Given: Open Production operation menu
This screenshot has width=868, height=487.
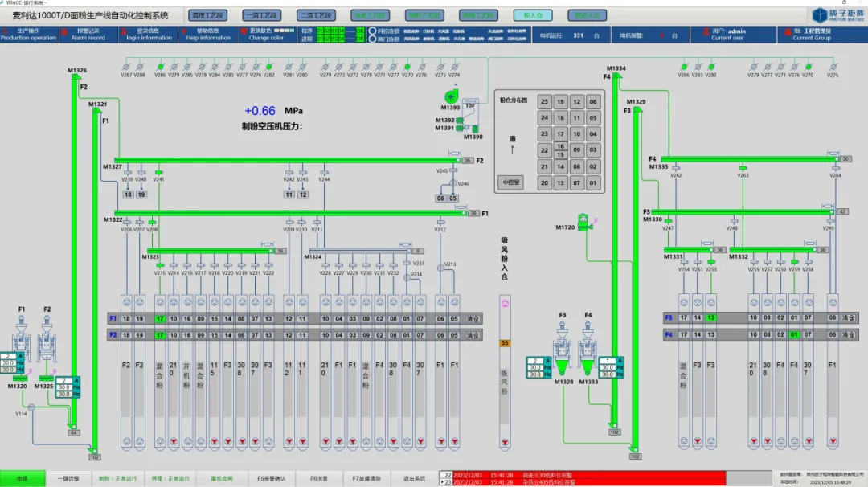Looking at the screenshot, I should tap(28, 35).
